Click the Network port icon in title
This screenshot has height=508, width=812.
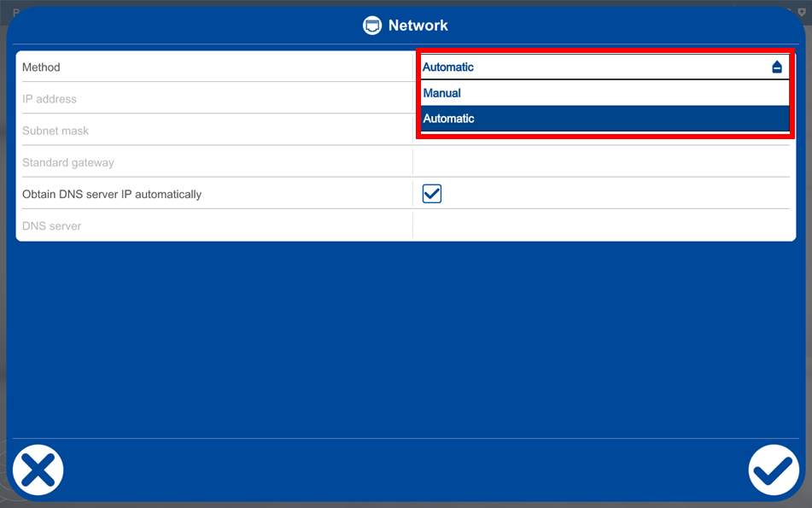372,26
